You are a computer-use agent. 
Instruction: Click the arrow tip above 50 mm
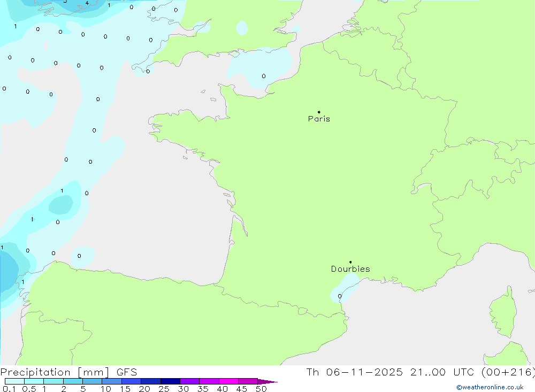click(x=267, y=382)
